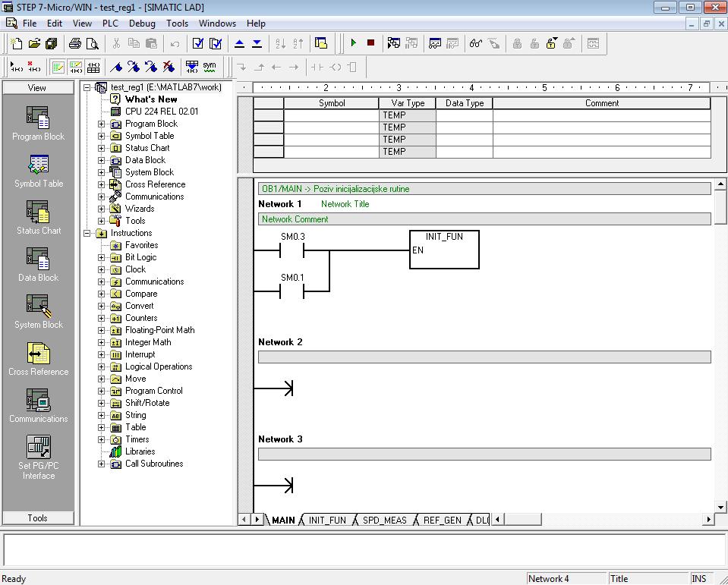Upload from PLC with blue up arrow
The image size is (728, 585).
click(240, 43)
